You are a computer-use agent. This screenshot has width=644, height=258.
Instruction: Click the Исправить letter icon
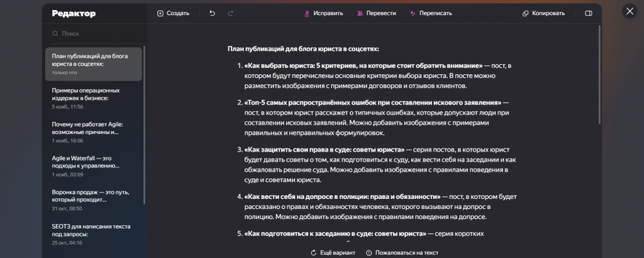pos(306,13)
